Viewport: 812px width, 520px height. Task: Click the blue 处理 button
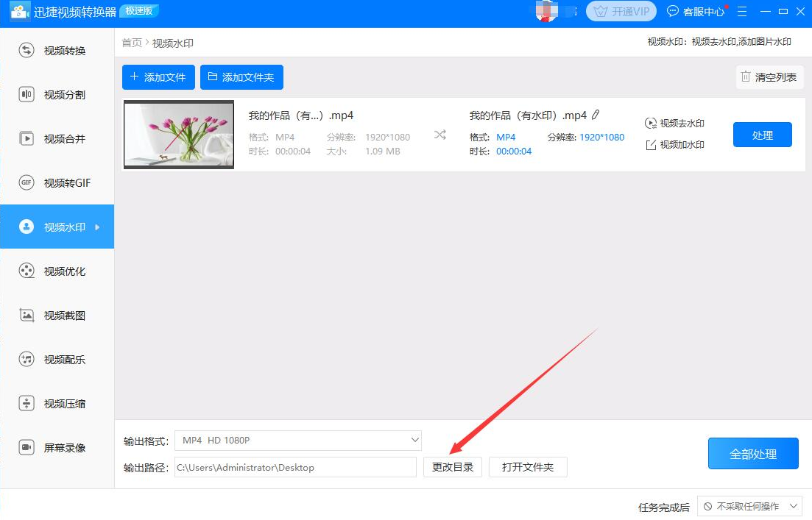(x=762, y=135)
